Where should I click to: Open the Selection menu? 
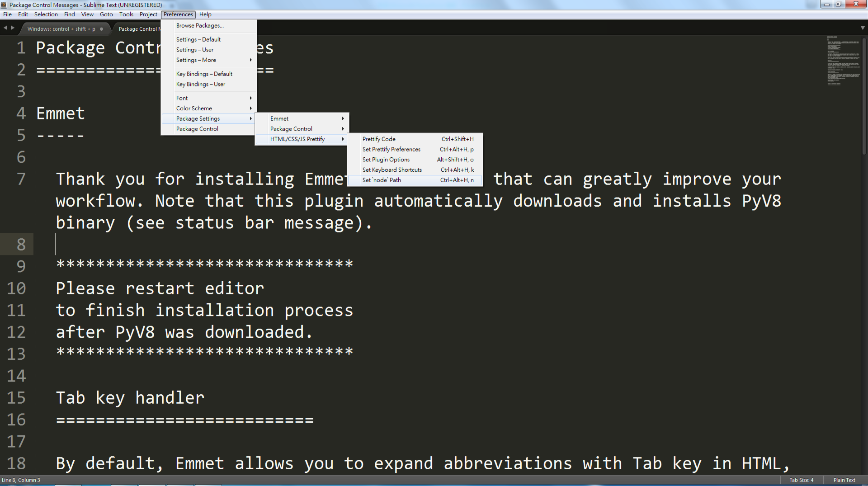pyautogui.click(x=46, y=14)
